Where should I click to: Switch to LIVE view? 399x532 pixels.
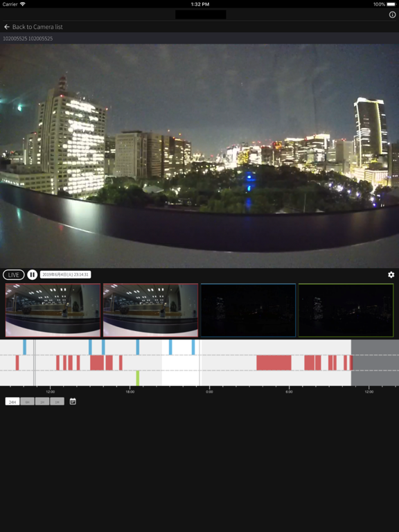14,274
